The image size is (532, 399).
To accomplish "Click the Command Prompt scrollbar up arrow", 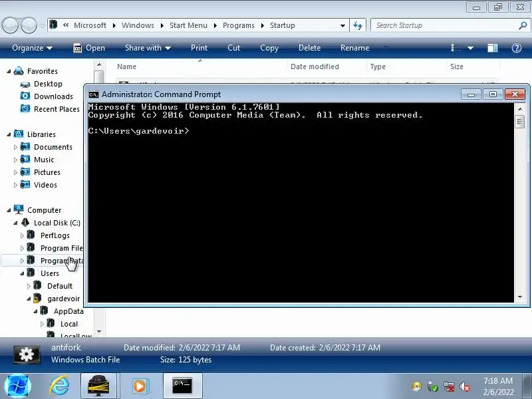I will pos(520,109).
